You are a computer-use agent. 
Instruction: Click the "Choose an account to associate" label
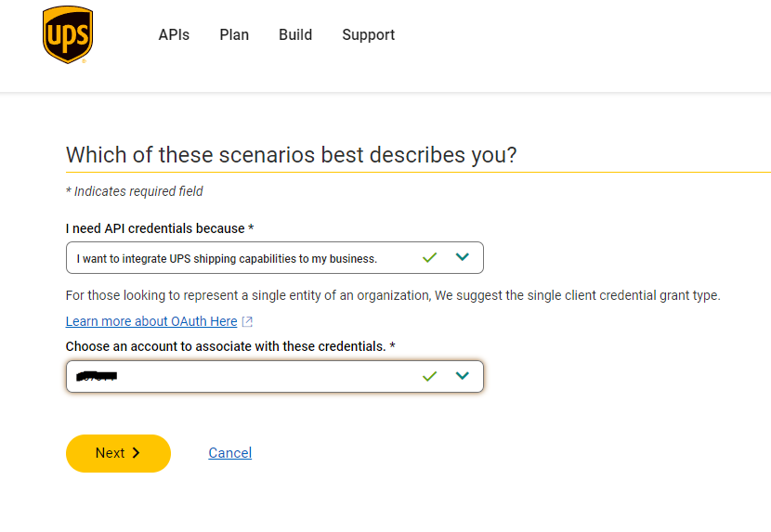pyautogui.click(x=229, y=346)
